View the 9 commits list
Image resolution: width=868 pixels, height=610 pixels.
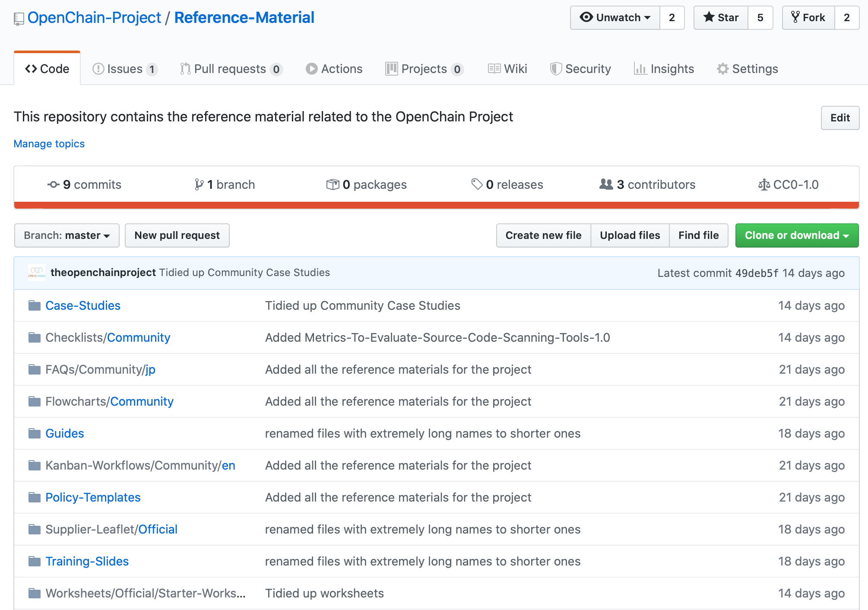[85, 184]
